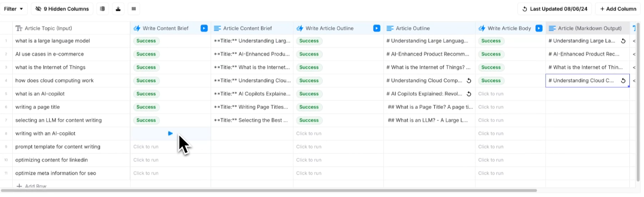Screen dimensions: 644x197
Task: Select cell 'what is an AI-copilot'
Action: pyautogui.click(x=71, y=94)
